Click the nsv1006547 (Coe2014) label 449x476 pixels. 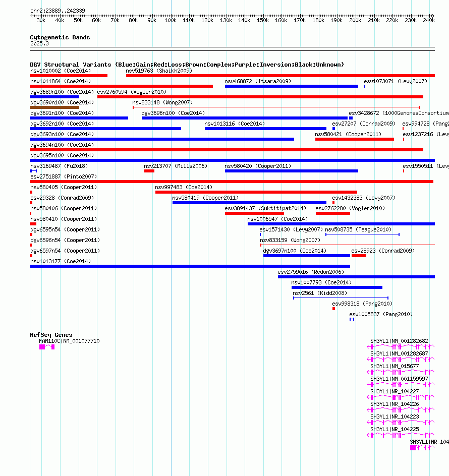point(277,219)
